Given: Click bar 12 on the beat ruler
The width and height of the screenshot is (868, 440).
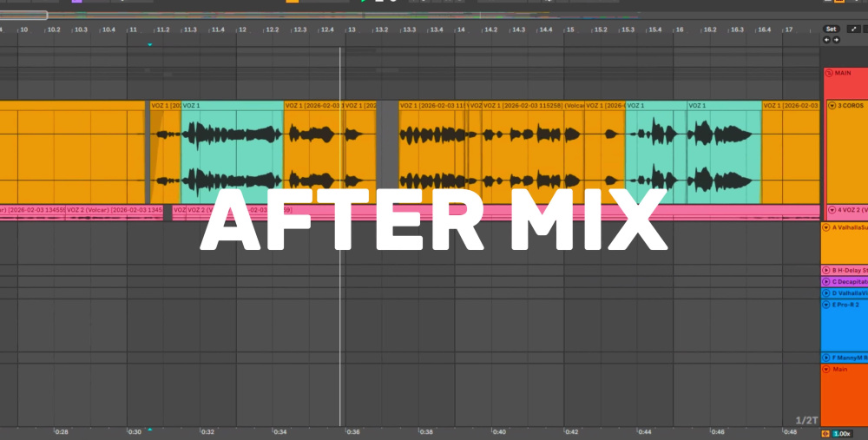Looking at the screenshot, I should coord(242,30).
